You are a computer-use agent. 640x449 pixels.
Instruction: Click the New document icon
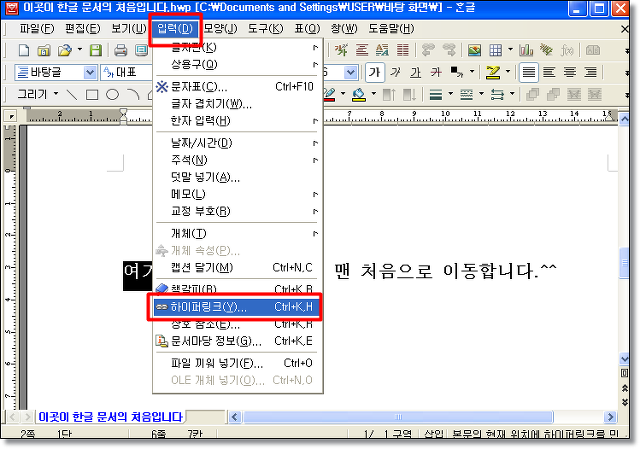point(24,50)
